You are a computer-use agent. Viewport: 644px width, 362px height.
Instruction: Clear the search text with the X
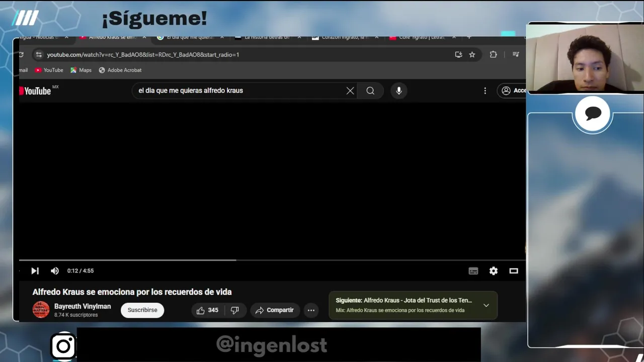tap(350, 90)
